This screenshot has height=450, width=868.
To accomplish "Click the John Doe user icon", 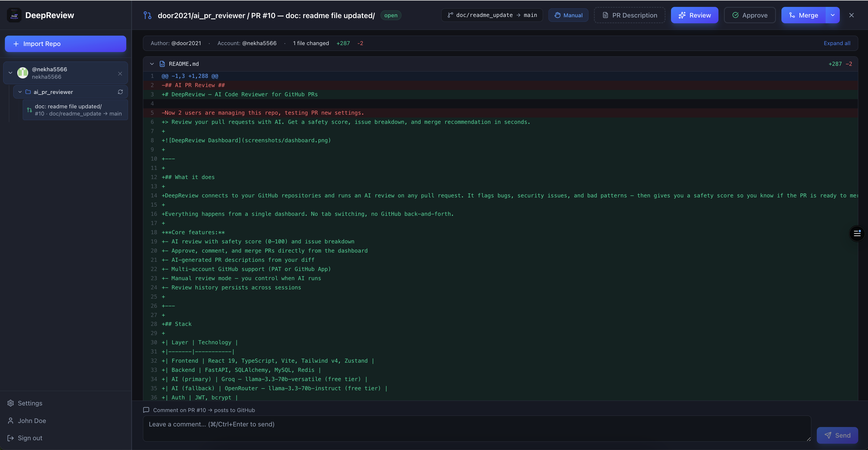I will coord(10,421).
